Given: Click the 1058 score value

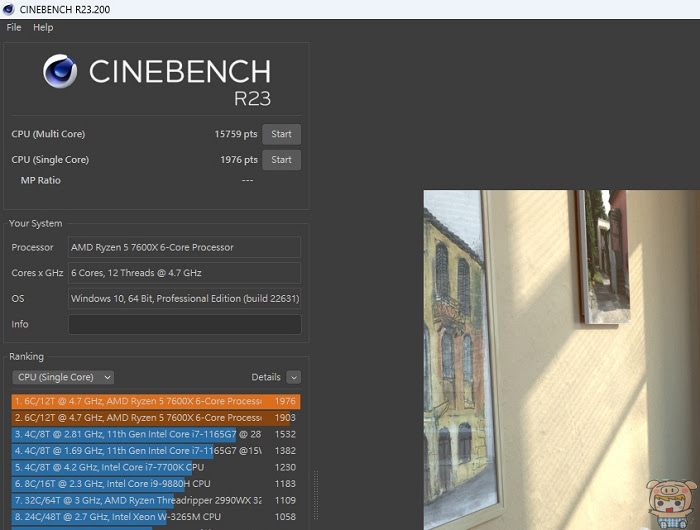Looking at the screenshot, I should (x=285, y=517).
